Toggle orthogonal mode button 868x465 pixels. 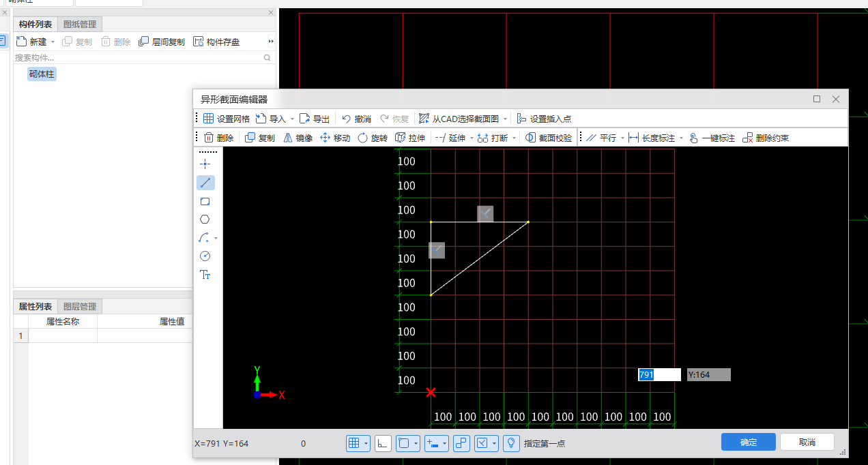(x=383, y=443)
